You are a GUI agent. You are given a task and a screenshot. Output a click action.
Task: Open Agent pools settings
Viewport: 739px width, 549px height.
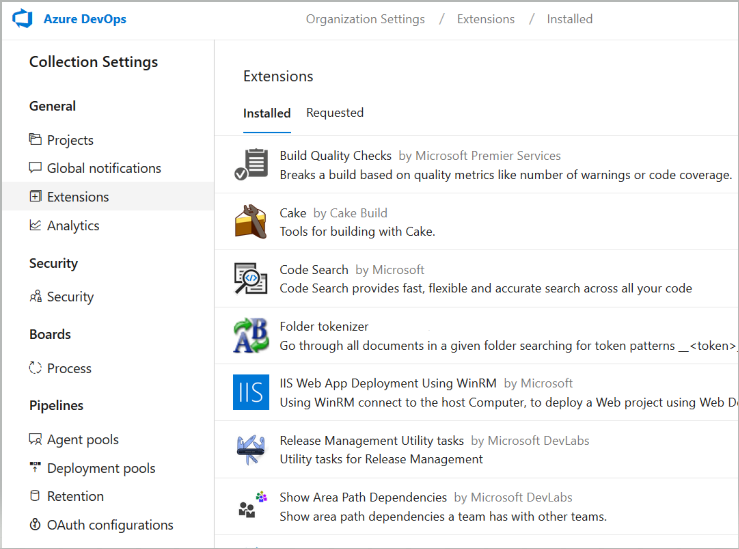(x=83, y=440)
